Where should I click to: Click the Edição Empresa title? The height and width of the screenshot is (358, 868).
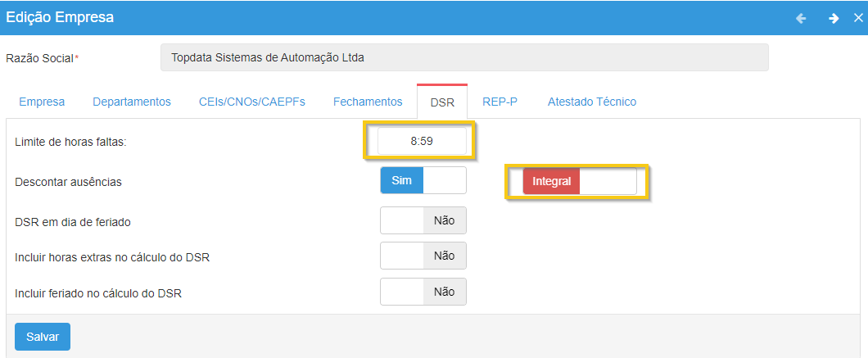60,17
